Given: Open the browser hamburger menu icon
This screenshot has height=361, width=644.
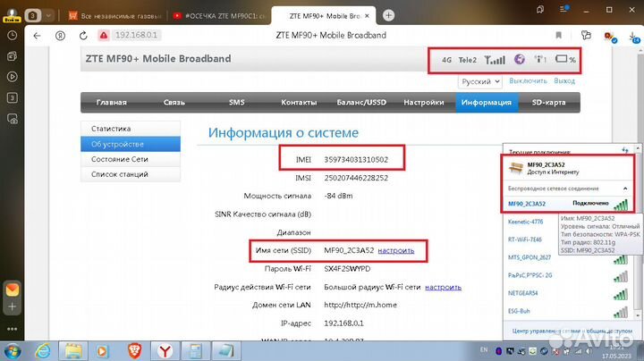Looking at the screenshot, I should [x=563, y=9].
